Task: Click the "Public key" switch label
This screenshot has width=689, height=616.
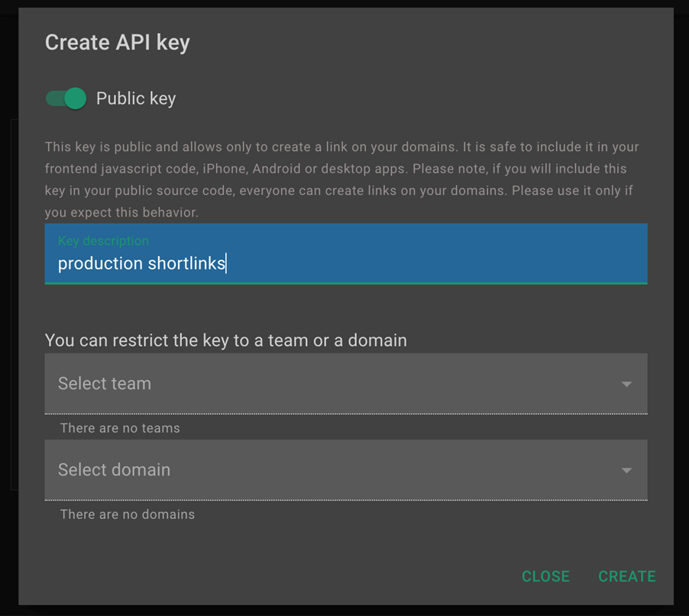Action: [136, 98]
